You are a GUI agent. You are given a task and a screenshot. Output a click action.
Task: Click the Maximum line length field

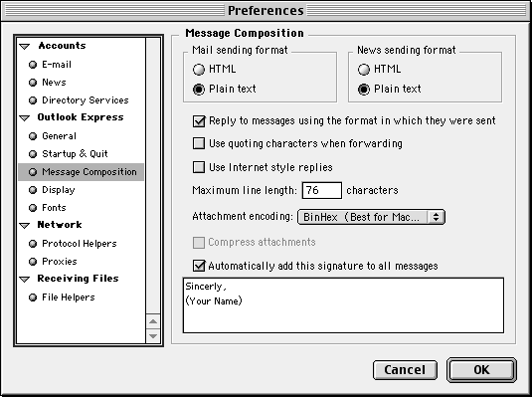pos(322,190)
